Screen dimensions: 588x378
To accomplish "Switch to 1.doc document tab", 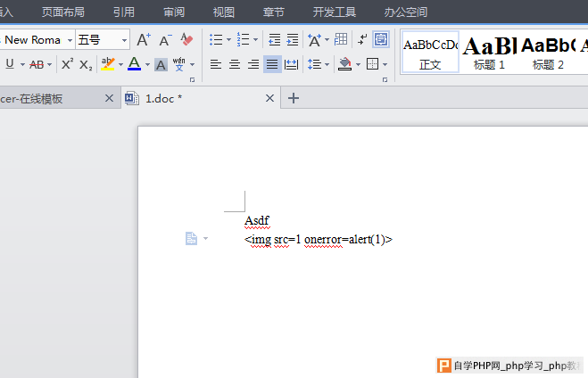I will pyautogui.click(x=201, y=98).
